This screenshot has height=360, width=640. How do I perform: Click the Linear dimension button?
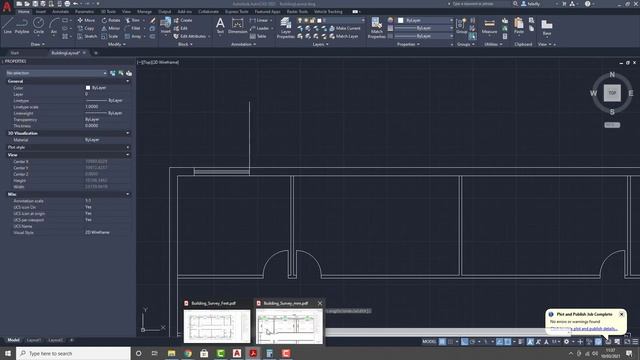point(260,20)
